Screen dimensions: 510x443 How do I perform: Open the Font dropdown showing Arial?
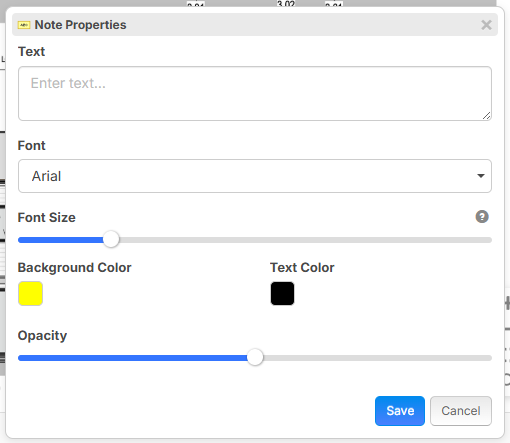[x=255, y=176]
